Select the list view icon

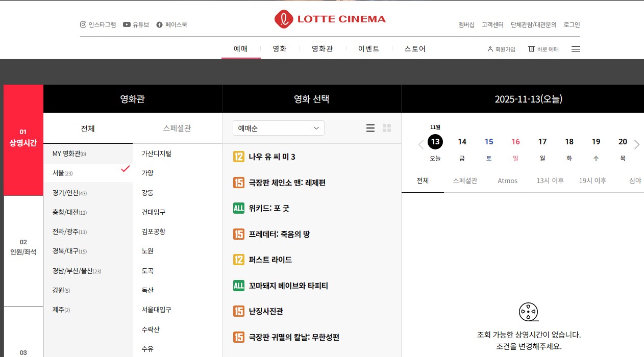pyautogui.click(x=370, y=128)
